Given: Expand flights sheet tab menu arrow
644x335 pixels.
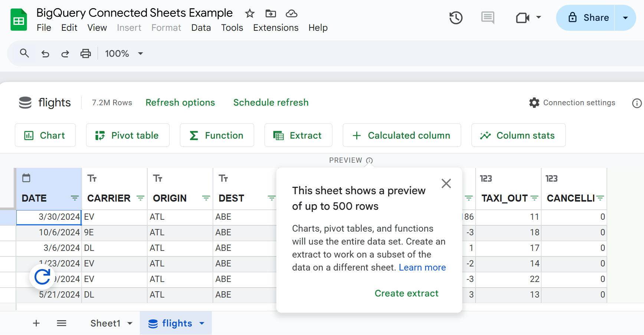Looking at the screenshot, I should click(202, 323).
